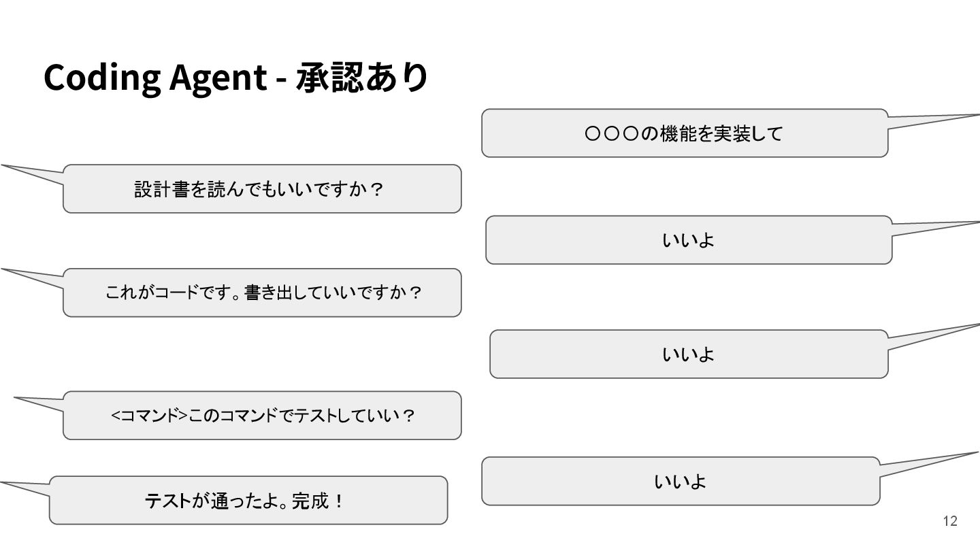
Task: Select the middle "いいよ" reply bubble
Action: (x=688, y=354)
